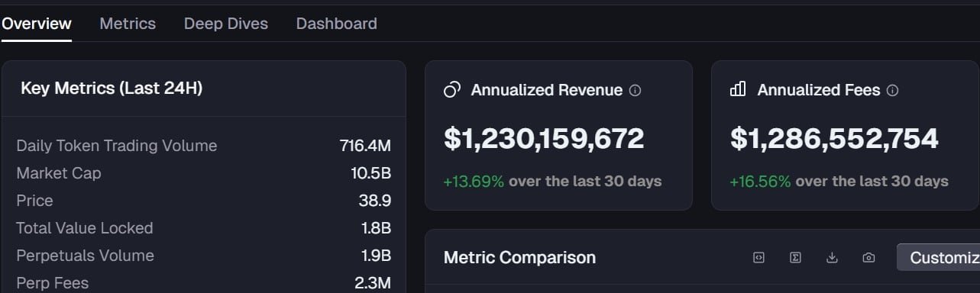The width and height of the screenshot is (980, 293).
Task: Select the Overview tab
Action: click(36, 24)
